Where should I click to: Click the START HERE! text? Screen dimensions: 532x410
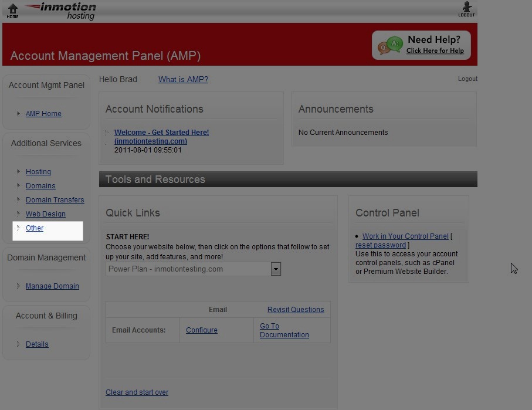pos(127,237)
